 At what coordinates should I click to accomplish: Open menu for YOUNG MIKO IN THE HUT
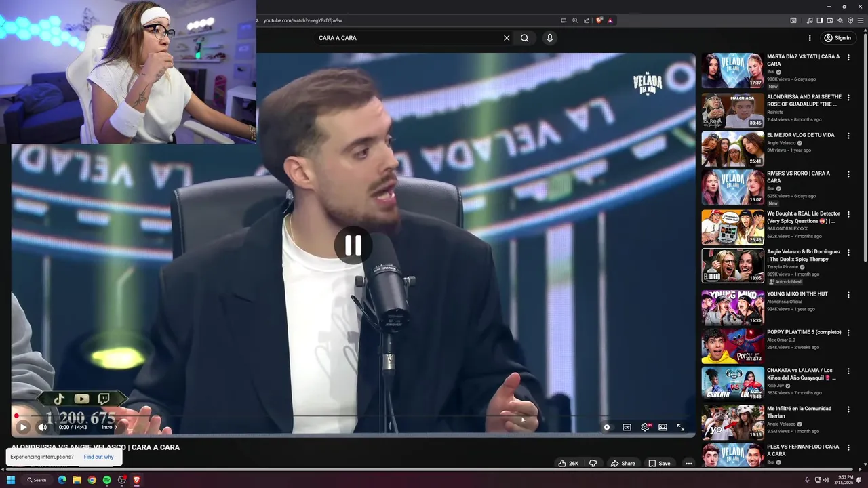click(848, 294)
